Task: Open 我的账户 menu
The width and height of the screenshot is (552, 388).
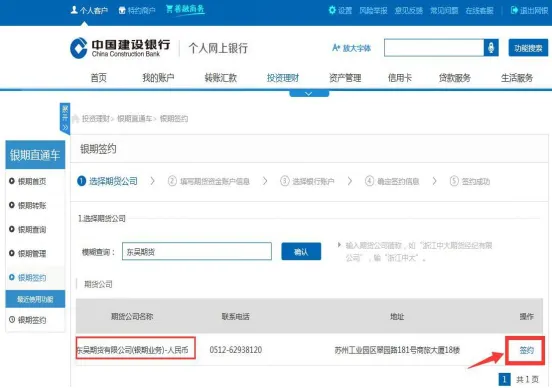Action: [158, 77]
